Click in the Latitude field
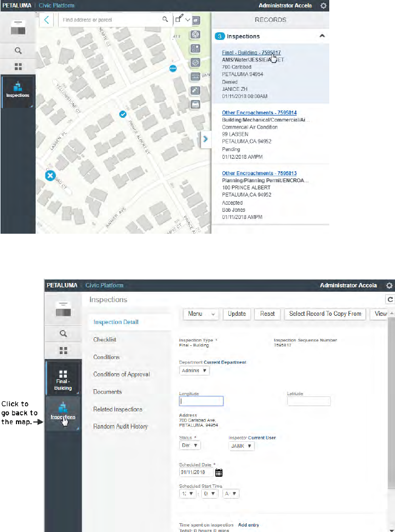This screenshot has height=532, width=395. (x=309, y=401)
